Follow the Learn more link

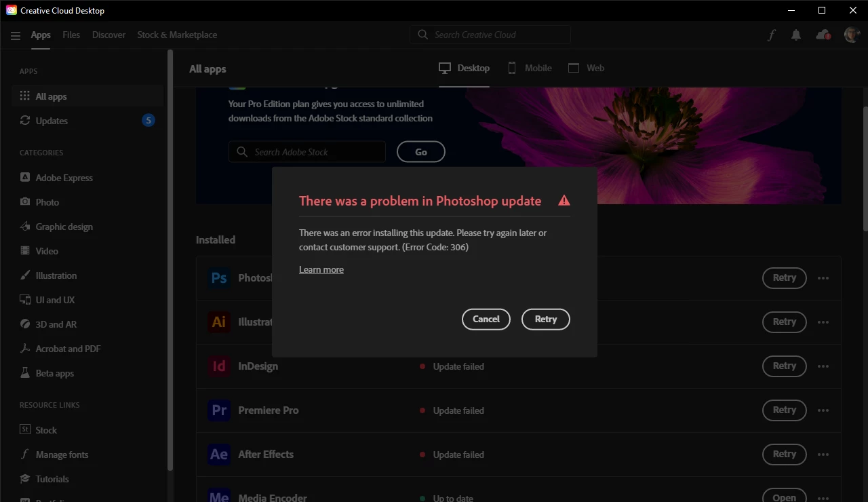coord(321,270)
